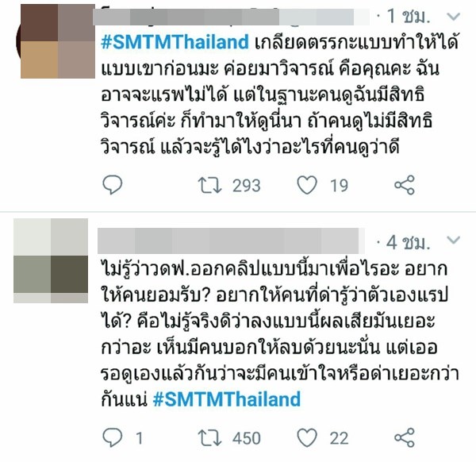Image resolution: width=476 pixels, height=462 pixels.
Task: Open #SMTMThailand hashtag in second tweet
Action: pyautogui.click(x=227, y=398)
